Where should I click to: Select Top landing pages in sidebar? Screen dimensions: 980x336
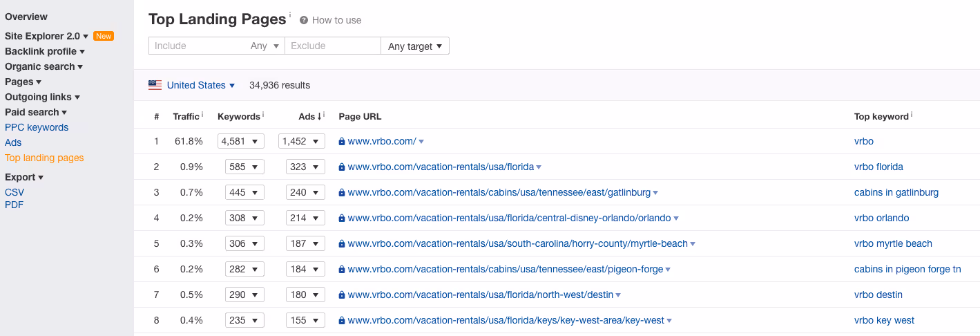tap(44, 158)
